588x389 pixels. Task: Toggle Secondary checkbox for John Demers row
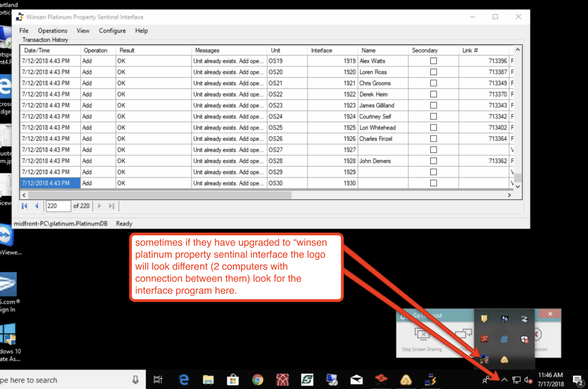tap(433, 161)
